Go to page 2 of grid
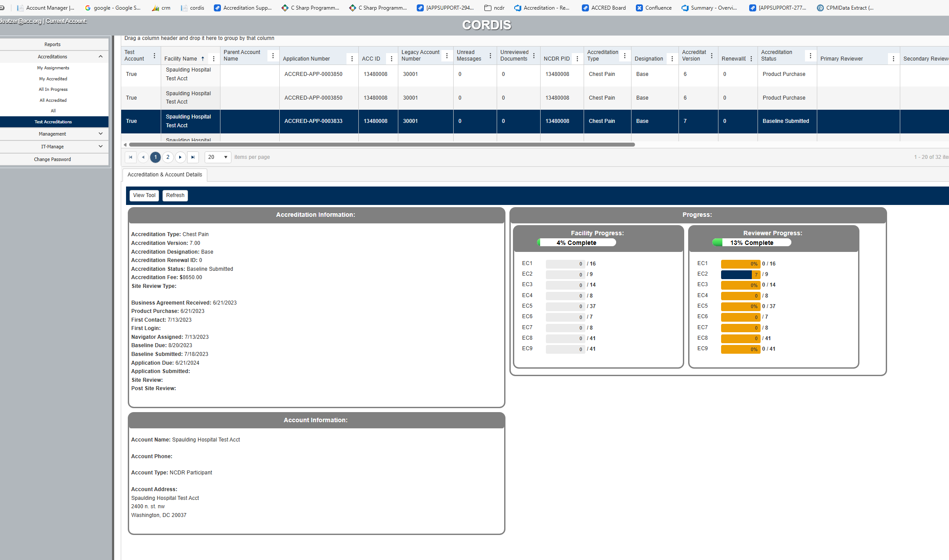 coord(168,157)
